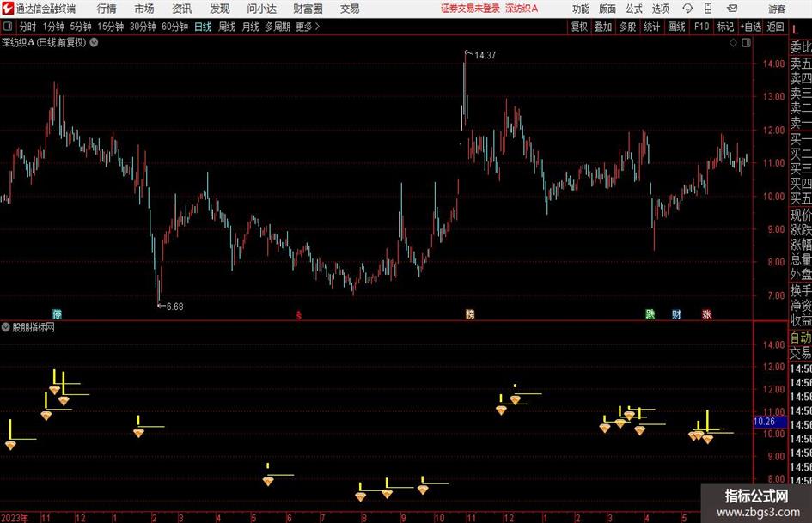Expand the 股朋指标网 indicator dropdown
The width and height of the screenshot is (812, 523).
click(6, 327)
